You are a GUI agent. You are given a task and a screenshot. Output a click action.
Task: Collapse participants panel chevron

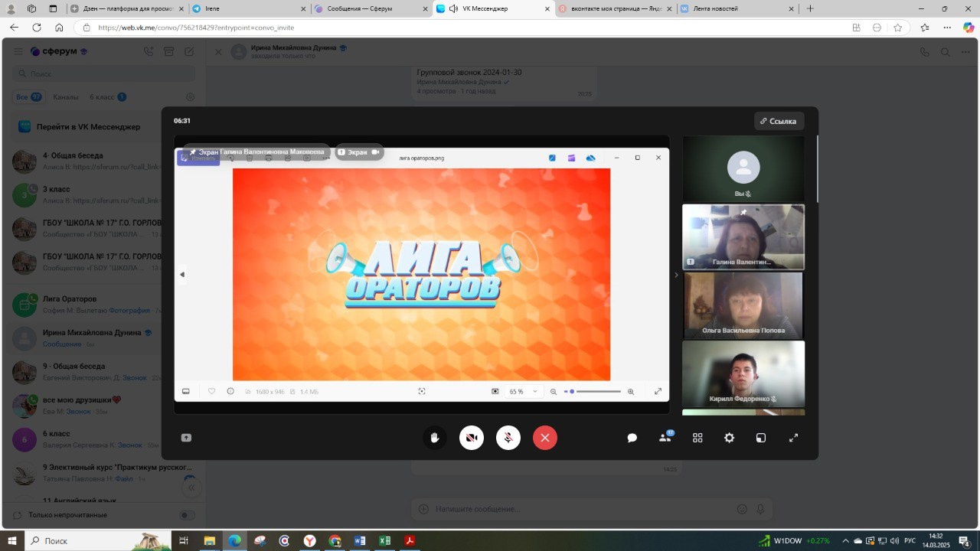[x=675, y=275]
